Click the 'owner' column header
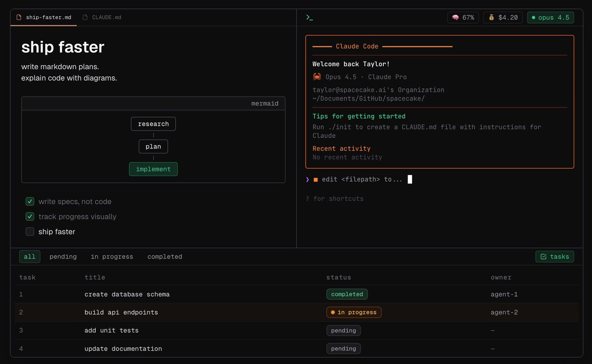592x364 pixels. [501, 277]
